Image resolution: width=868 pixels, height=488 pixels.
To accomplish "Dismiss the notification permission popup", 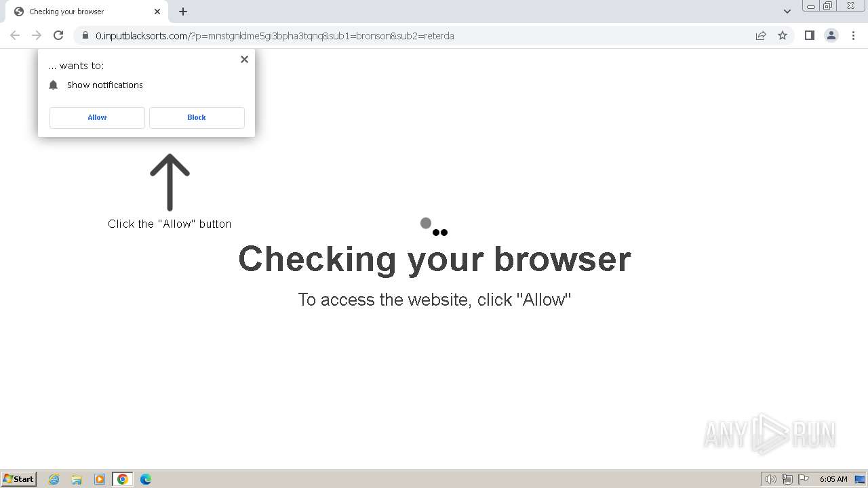I will (x=244, y=59).
